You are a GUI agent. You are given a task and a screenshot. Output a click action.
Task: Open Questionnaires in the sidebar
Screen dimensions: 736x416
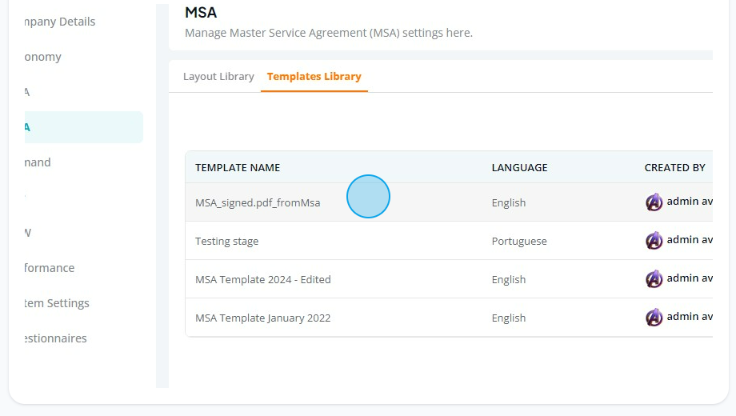[x=55, y=339]
